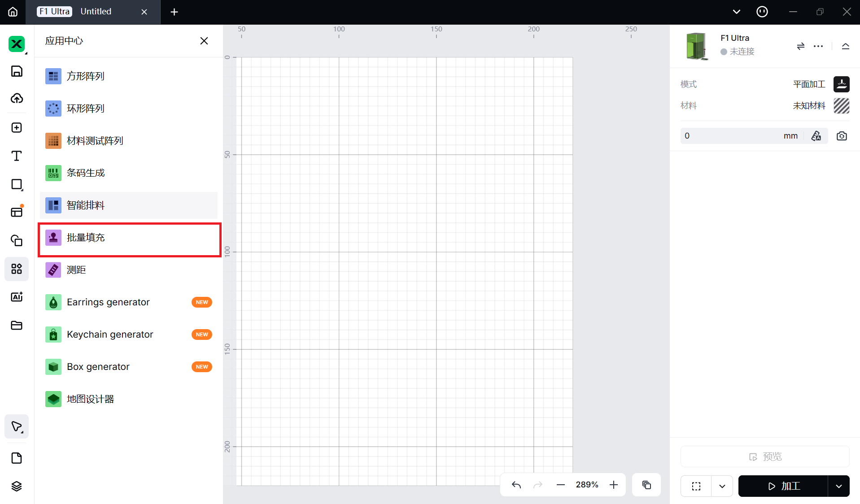
Task: Select the rectangle shape tool
Action: (x=17, y=184)
